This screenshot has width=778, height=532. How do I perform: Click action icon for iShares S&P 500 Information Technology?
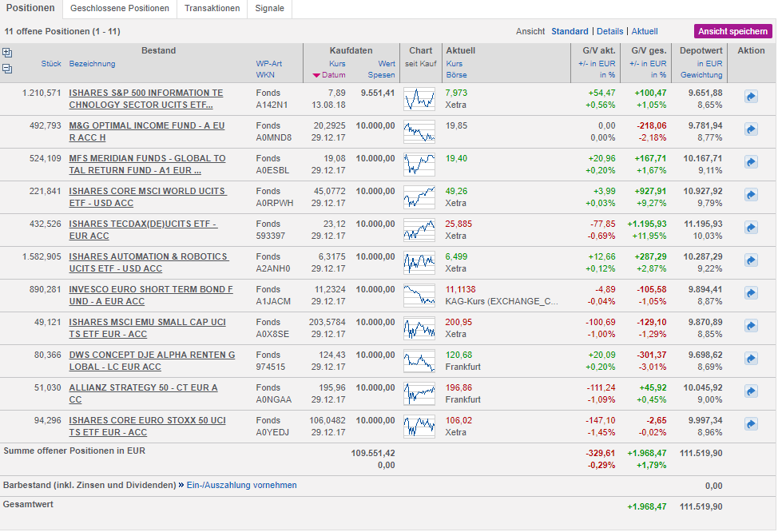(751, 97)
